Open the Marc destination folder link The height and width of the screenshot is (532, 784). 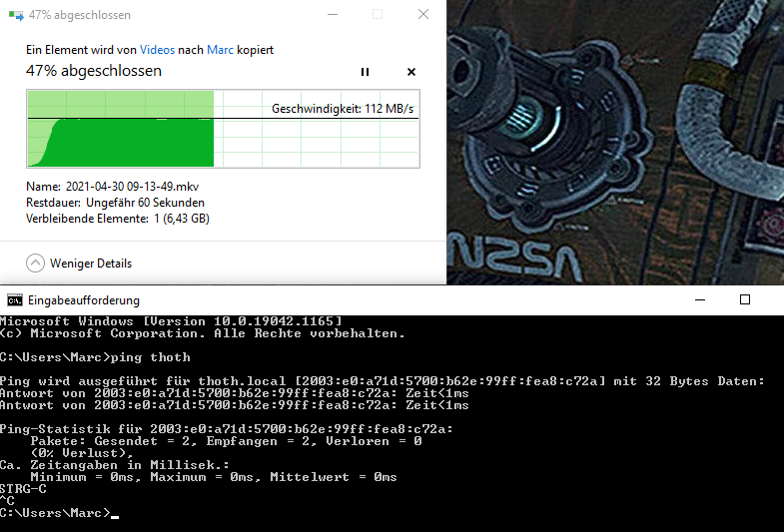220,50
